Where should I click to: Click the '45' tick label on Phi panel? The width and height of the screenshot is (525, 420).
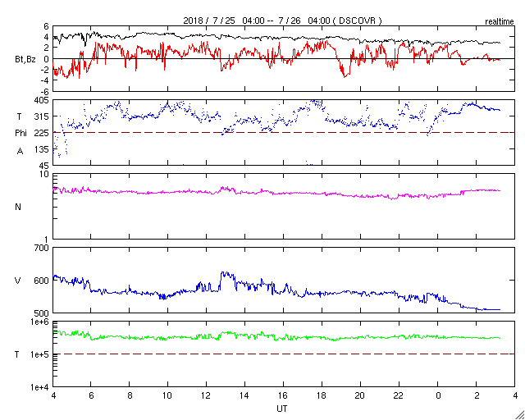[x=44, y=167]
